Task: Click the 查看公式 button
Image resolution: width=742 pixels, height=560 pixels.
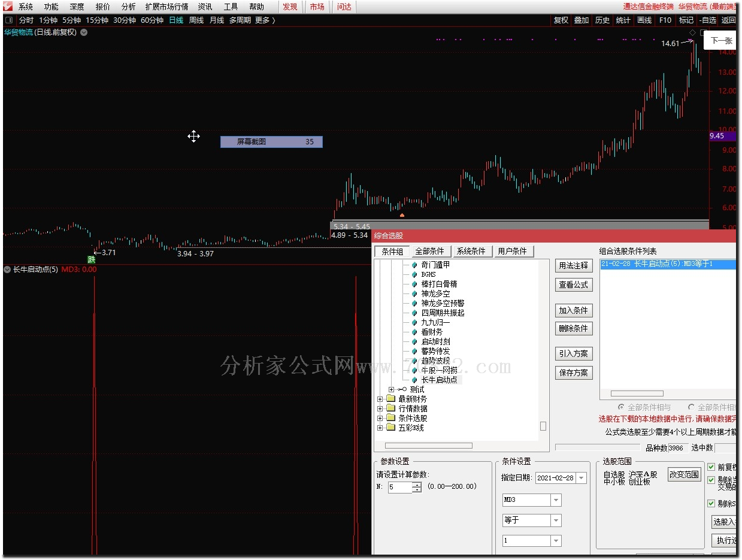Action: [x=574, y=285]
